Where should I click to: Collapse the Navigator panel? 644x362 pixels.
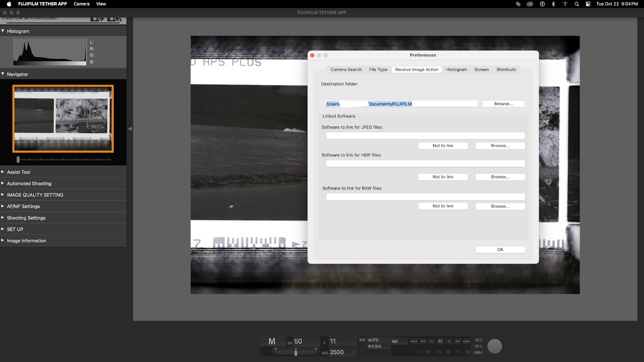(3, 74)
